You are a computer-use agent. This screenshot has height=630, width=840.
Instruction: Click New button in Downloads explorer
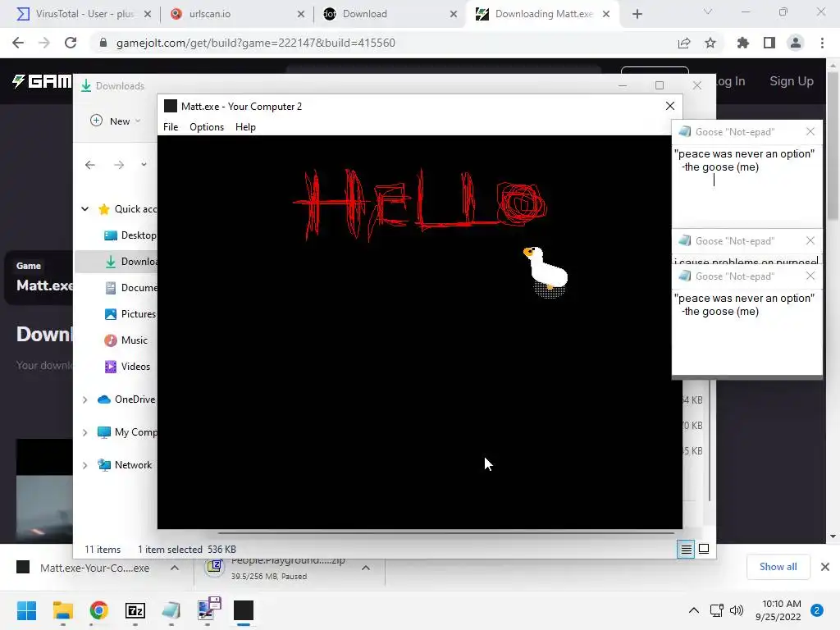(x=115, y=121)
